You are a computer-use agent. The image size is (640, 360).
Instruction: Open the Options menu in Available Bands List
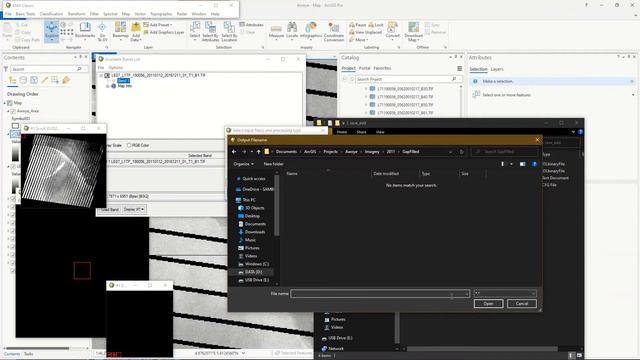[x=116, y=68]
